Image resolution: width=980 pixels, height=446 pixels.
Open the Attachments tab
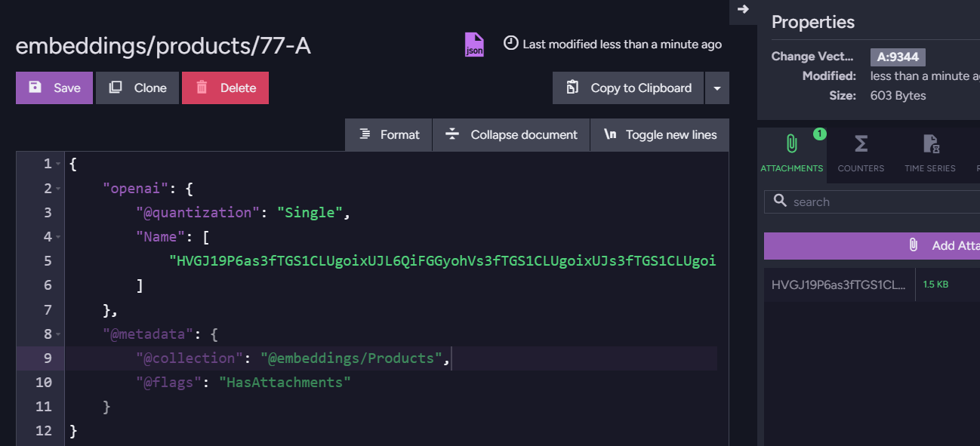pyautogui.click(x=792, y=155)
